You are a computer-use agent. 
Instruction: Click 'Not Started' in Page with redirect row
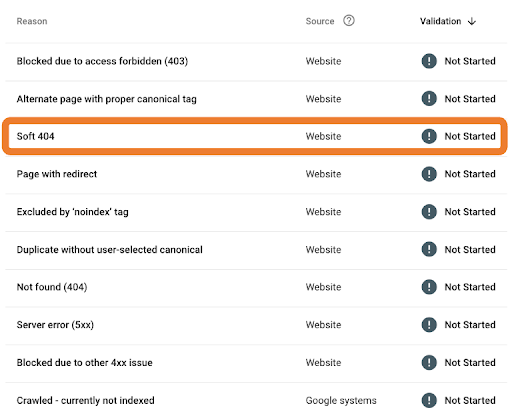coord(470,174)
